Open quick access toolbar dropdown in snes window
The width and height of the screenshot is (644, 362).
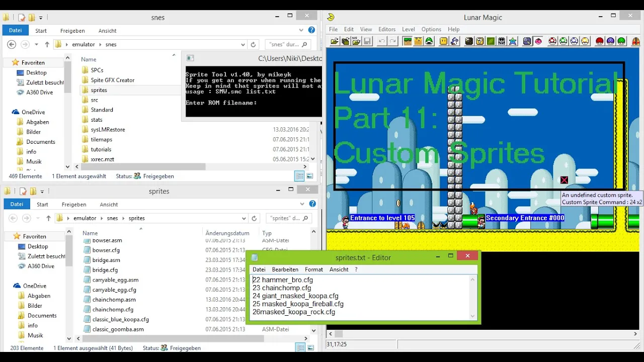[41, 18]
